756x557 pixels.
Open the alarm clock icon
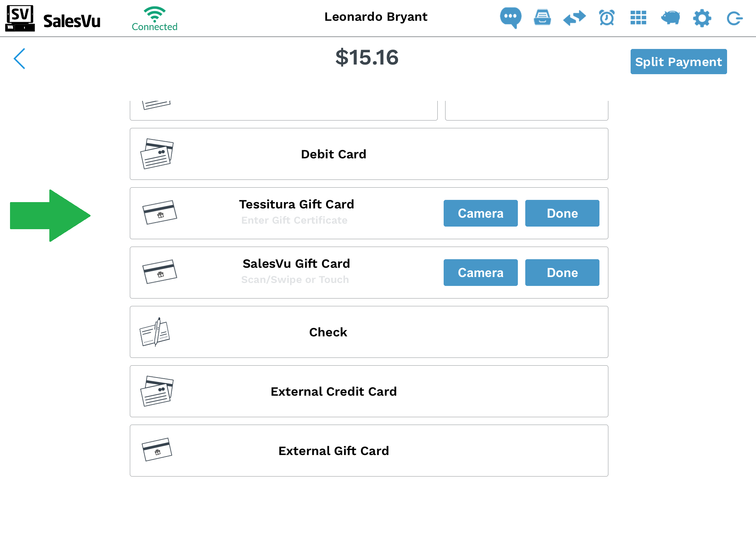tap(607, 18)
